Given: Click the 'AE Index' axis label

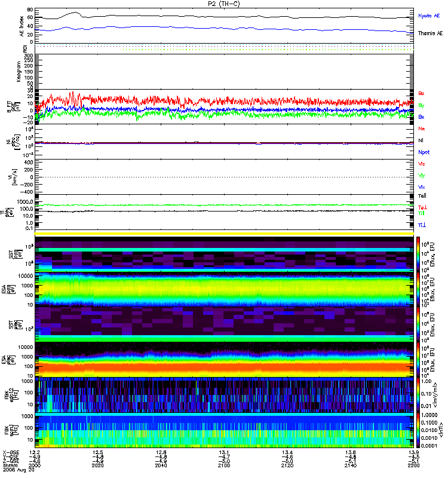Looking at the screenshot, I should [22, 26].
